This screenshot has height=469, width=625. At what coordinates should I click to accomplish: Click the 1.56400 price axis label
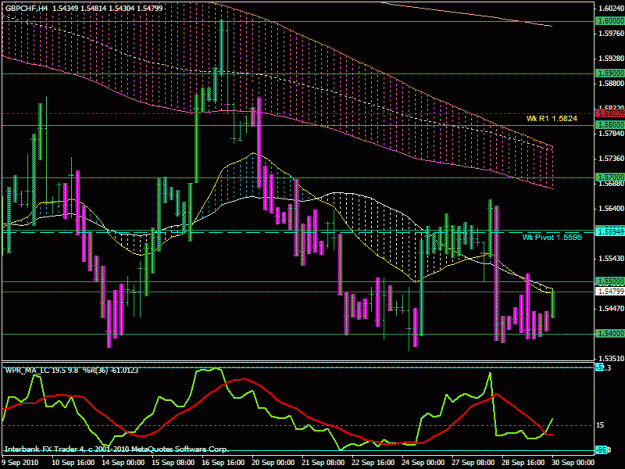[x=611, y=208]
